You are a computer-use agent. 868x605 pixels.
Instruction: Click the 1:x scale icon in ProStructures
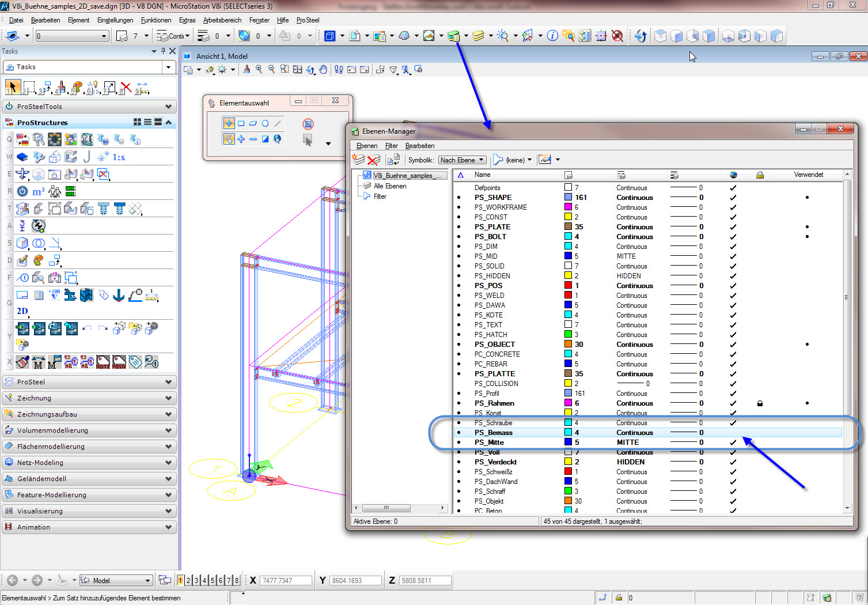tap(119, 157)
